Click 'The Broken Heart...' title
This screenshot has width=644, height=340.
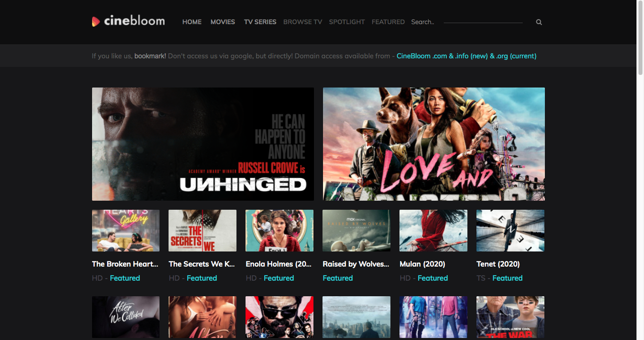(125, 264)
